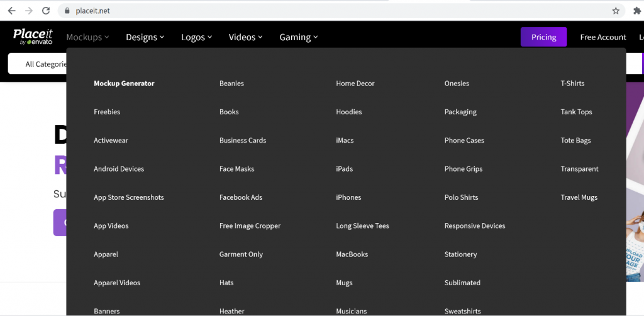Viewport: 644px width, 316px height.
Task: Select the Apparel Videos category
Action: coord(116,283)
